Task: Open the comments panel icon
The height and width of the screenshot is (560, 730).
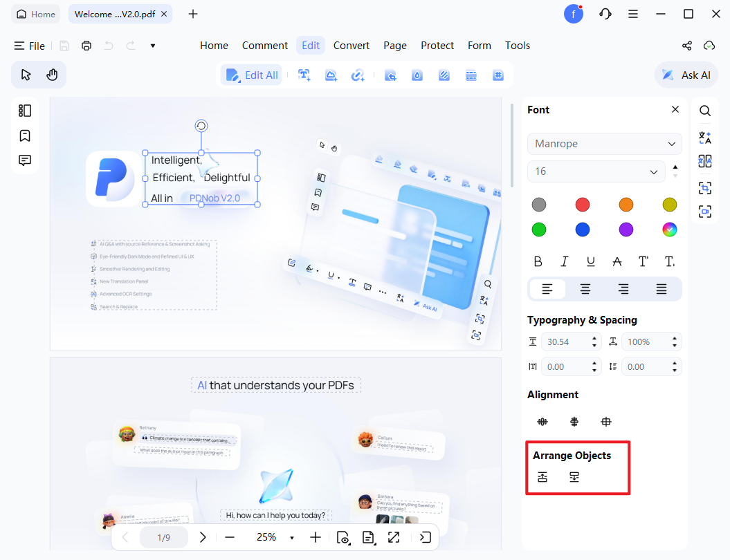Action: (25, 160)
